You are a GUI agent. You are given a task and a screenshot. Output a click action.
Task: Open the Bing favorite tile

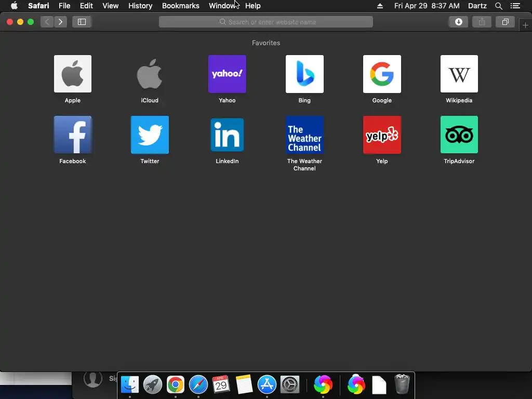coord(304,74)
